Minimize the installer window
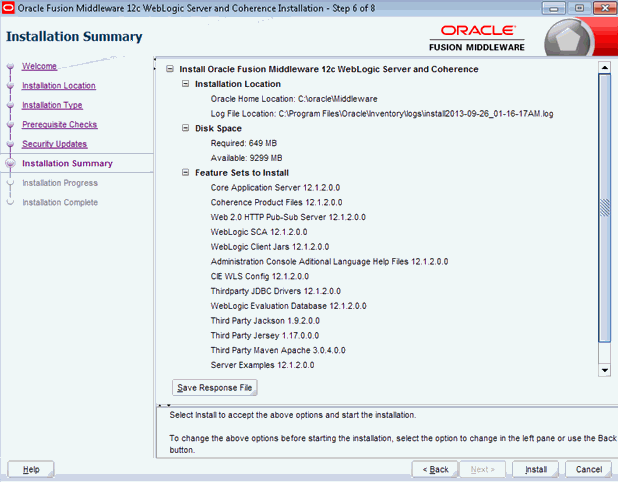The image size is (618, 482). (x=553, y=8)
